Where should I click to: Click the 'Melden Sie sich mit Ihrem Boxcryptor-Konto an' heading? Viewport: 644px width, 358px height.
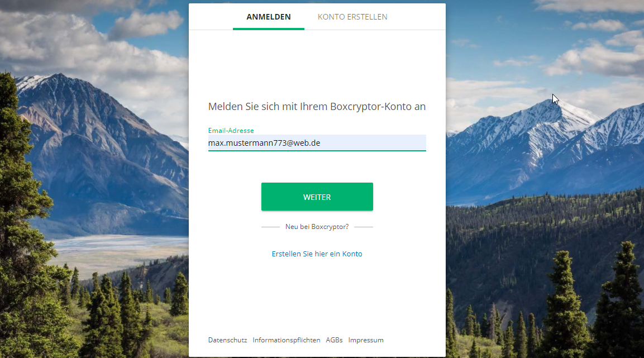tap(317, 107)
